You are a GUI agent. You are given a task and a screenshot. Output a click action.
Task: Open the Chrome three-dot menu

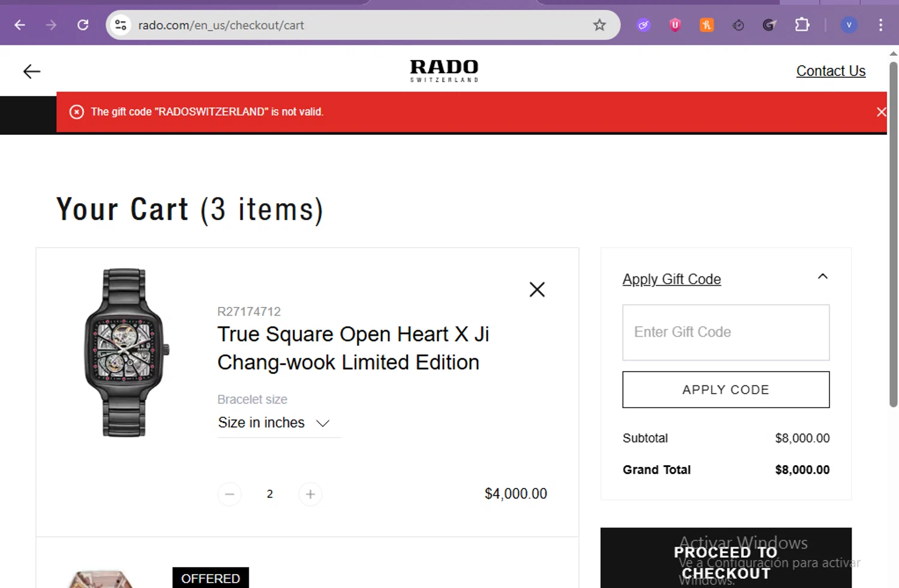pos(880,25)
